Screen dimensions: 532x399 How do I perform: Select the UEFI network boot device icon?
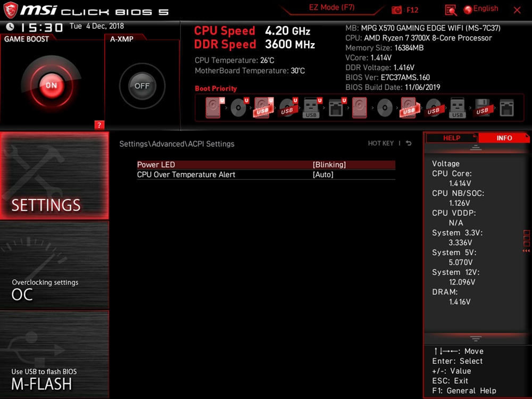coord(337,107)
